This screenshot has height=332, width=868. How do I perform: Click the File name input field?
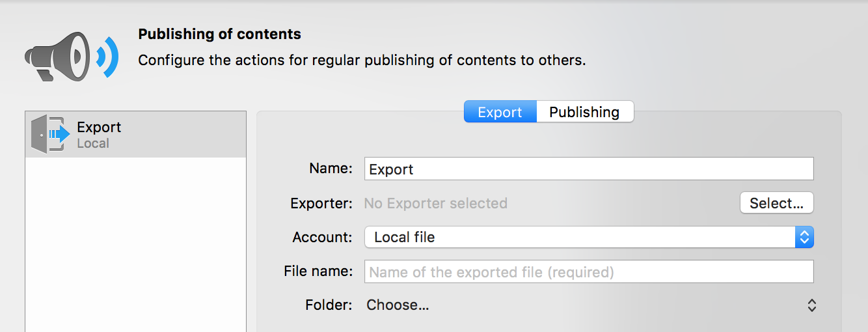[589, 271]
